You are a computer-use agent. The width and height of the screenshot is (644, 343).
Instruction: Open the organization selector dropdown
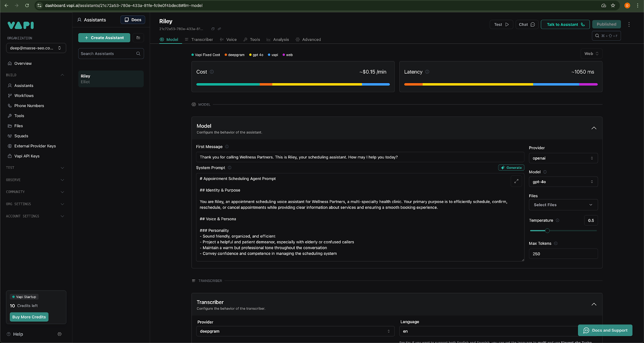coord(36,48)
